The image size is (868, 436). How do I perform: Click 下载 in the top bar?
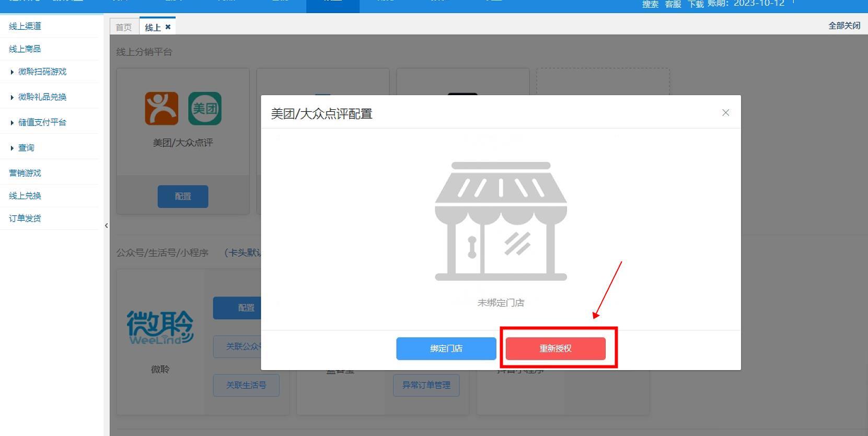[x=696, y=4]
